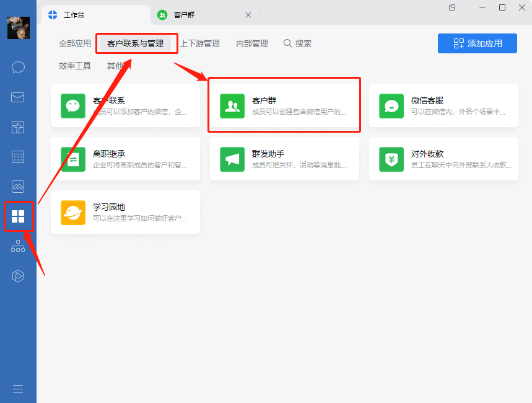Open the contacts organization icon in sidebar

(18, 246)
